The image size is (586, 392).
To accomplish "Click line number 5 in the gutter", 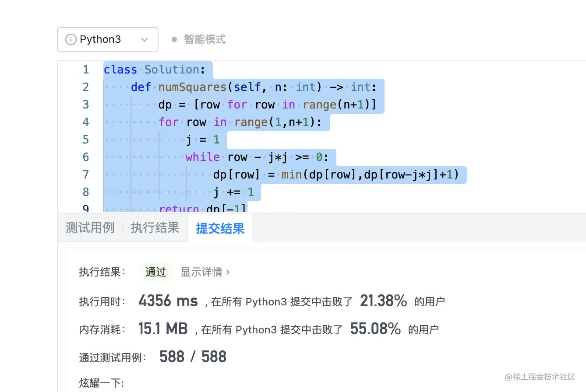I will tap(86, 140).
